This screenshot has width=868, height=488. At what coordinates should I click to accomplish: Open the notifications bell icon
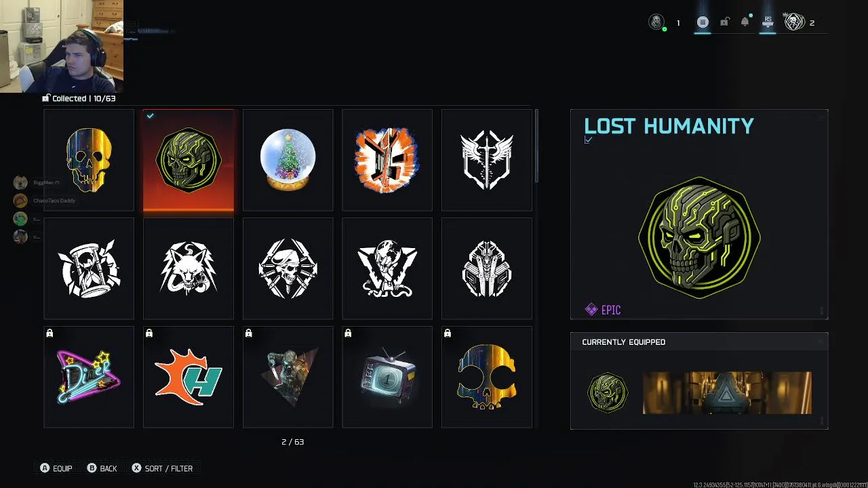pos(745,22)
